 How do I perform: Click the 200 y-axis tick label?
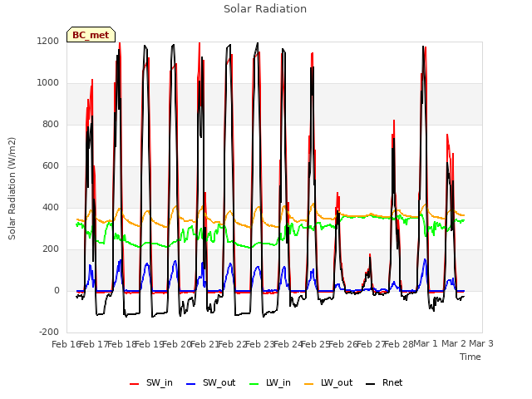click(x=51, y=249)
